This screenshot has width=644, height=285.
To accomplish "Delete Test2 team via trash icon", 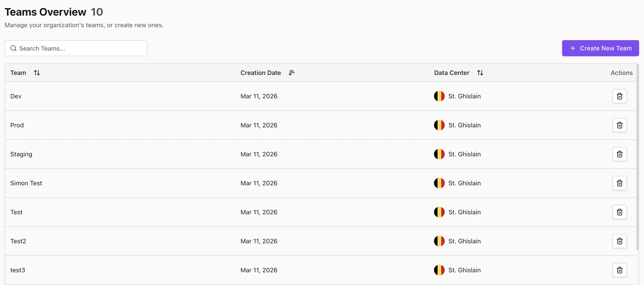I will pyautogui.click(x=619, y=241).
